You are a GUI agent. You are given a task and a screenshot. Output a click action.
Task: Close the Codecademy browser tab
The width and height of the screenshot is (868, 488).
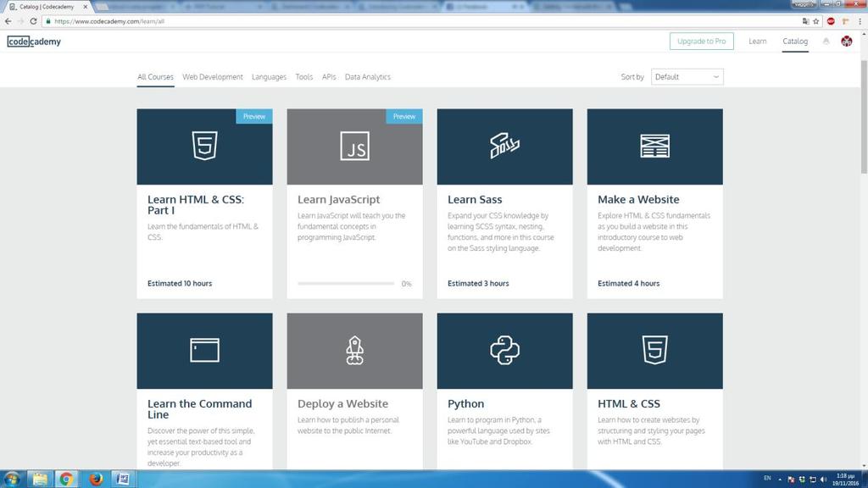[x=86, y=7]
